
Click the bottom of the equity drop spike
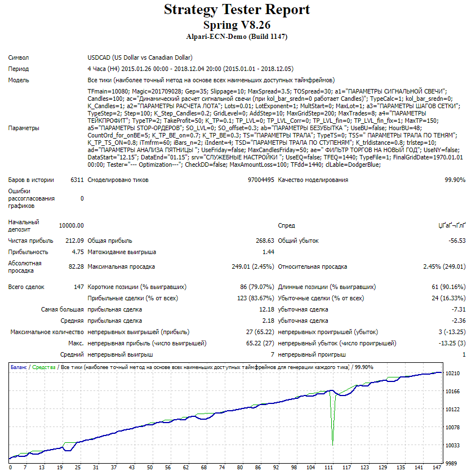pos(332,445)
